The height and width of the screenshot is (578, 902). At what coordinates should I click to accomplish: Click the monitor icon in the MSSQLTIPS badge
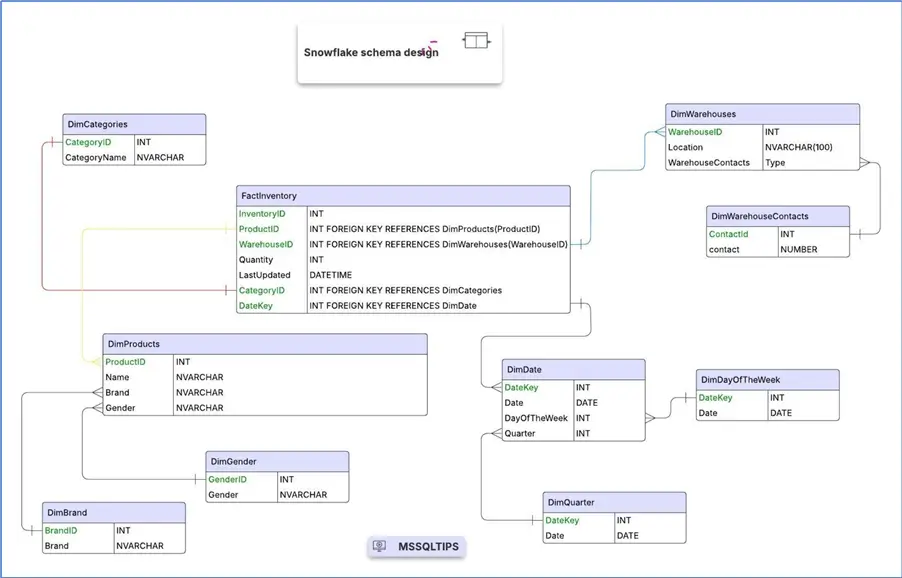[380, 546]
